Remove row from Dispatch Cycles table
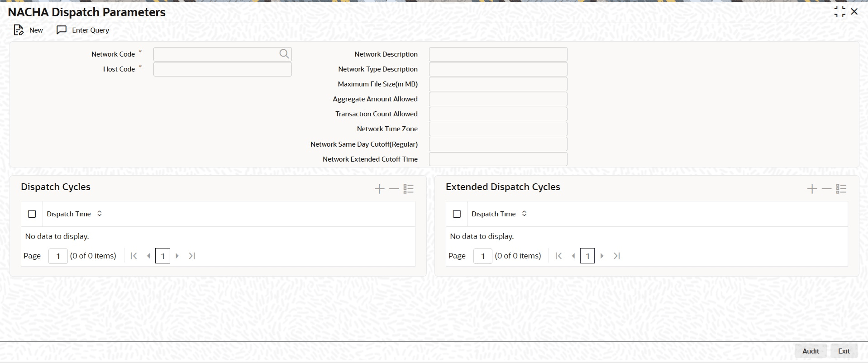The image size is (868, 363). coord(394,189)
